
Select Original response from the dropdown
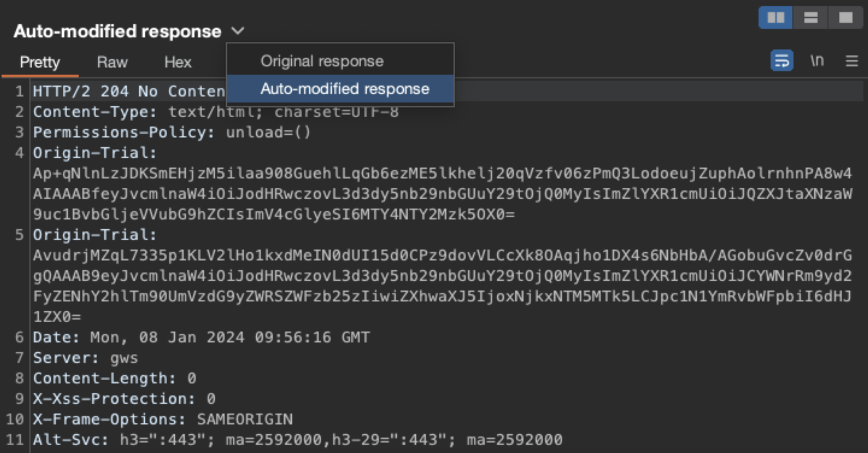click(322, 61)
